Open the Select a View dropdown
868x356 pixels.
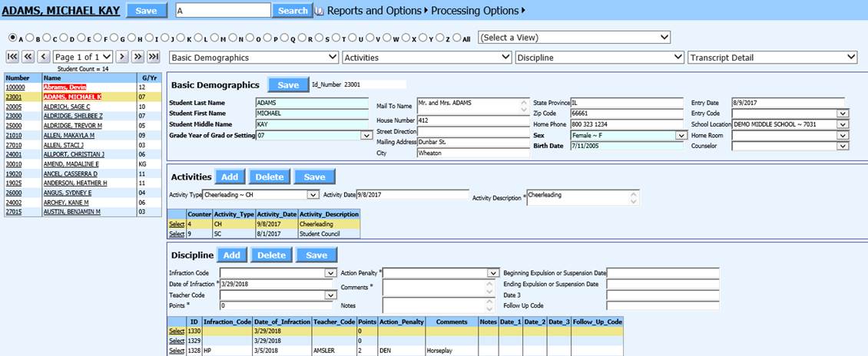click(575, 38)
